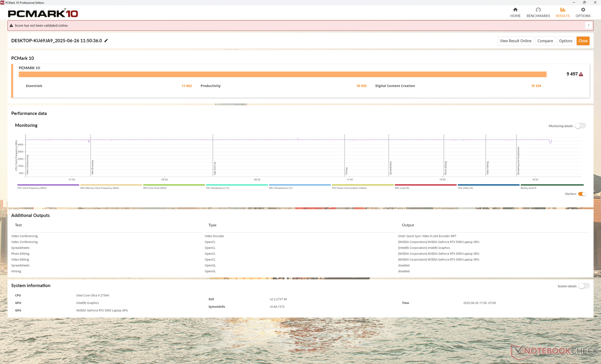Enable the System details toggle
Image resolution: width=601 pixels, height=364 pixels.
583,286
